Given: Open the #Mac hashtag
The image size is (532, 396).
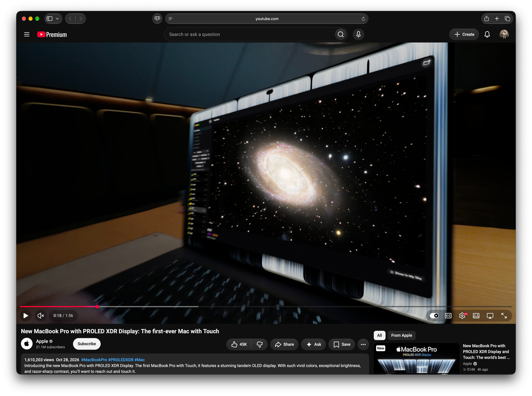Looking at the screenshot, I should click(140, 360).
